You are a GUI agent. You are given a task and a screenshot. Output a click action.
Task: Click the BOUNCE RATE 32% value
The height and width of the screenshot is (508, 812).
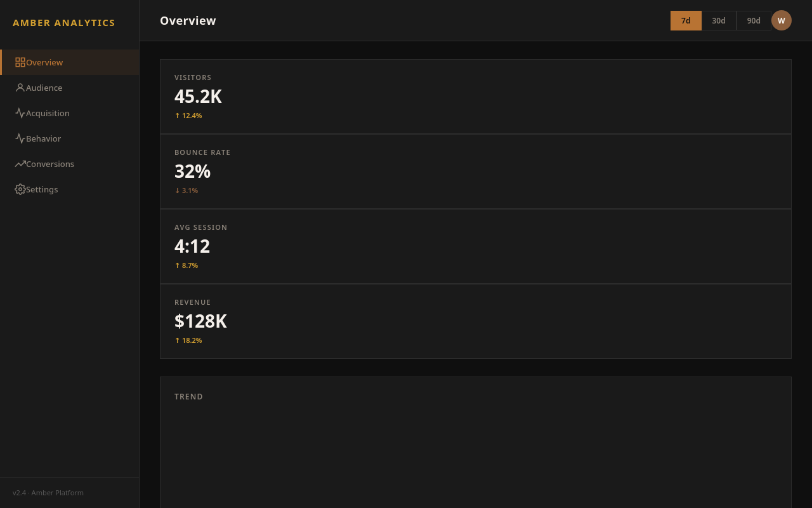pos(192,171)
